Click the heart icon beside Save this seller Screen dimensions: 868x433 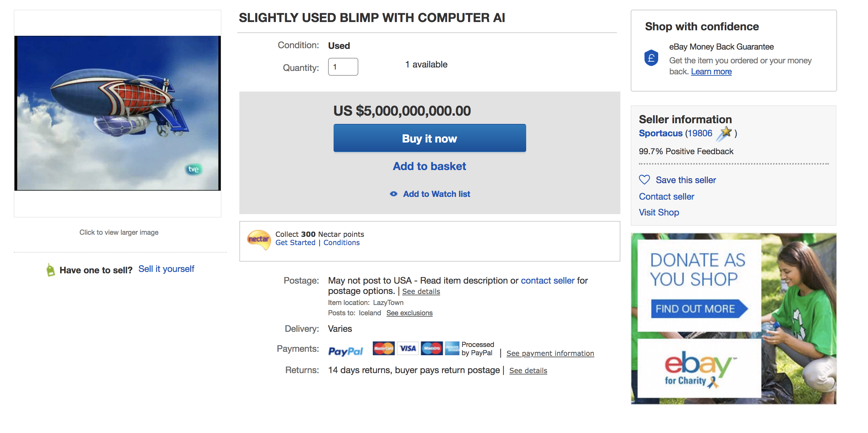coord(644,180)
